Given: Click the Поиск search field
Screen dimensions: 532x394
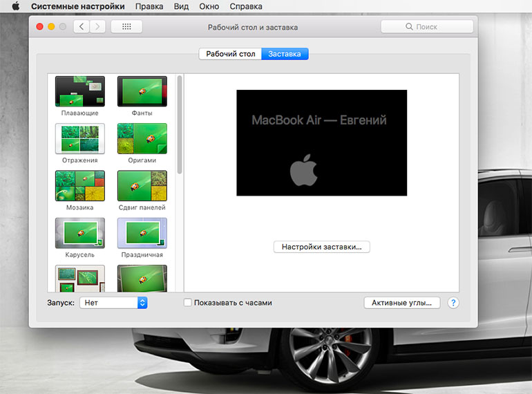Looking at the screenshot, I should 427,26.
